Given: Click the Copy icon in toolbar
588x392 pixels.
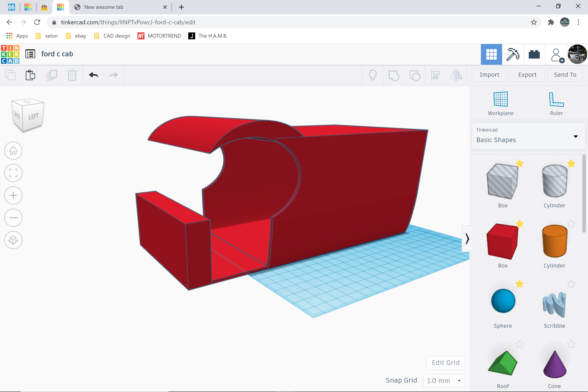Looking at the screenshot, I should click(10, 75).
